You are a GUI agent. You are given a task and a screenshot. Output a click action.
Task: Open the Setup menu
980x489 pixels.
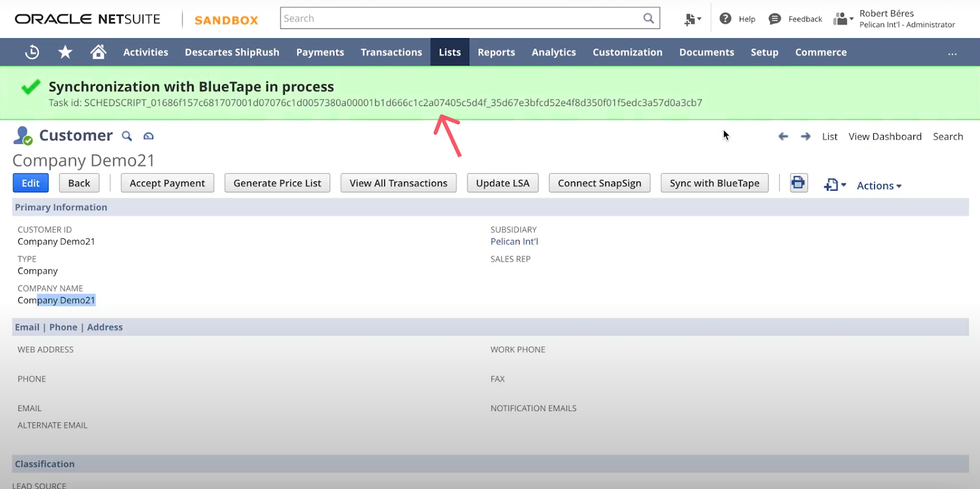(x=764, y=52)
